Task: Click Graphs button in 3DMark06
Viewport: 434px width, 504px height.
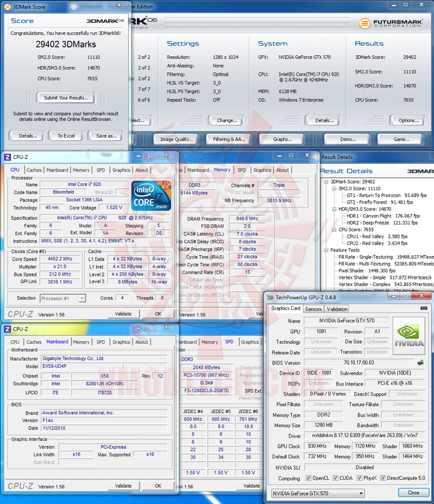Action: point(282,139)
